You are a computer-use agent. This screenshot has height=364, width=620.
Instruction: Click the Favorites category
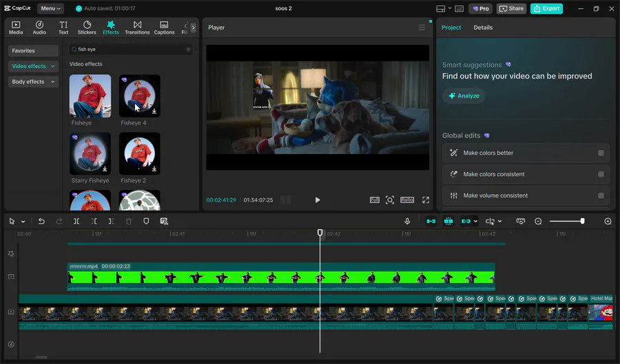pos(33,50)
